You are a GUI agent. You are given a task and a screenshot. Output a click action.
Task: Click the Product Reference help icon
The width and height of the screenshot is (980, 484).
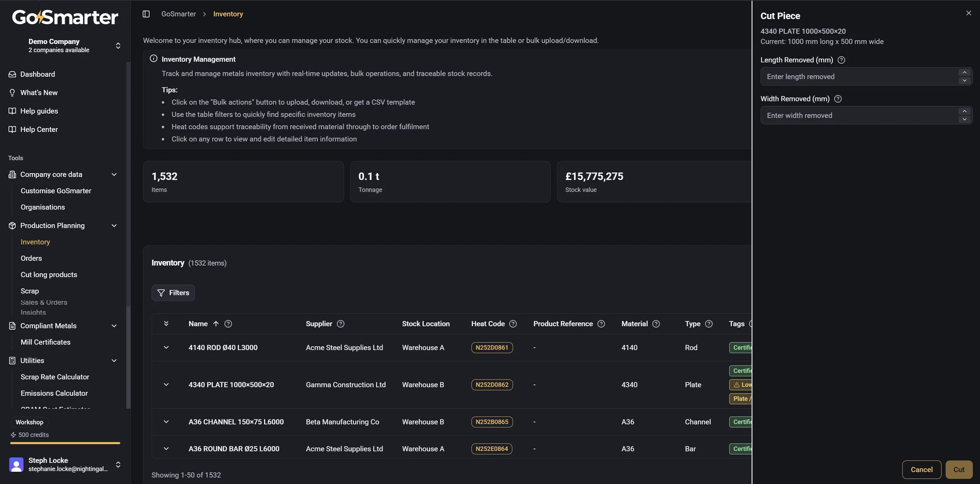pos(601,324)
